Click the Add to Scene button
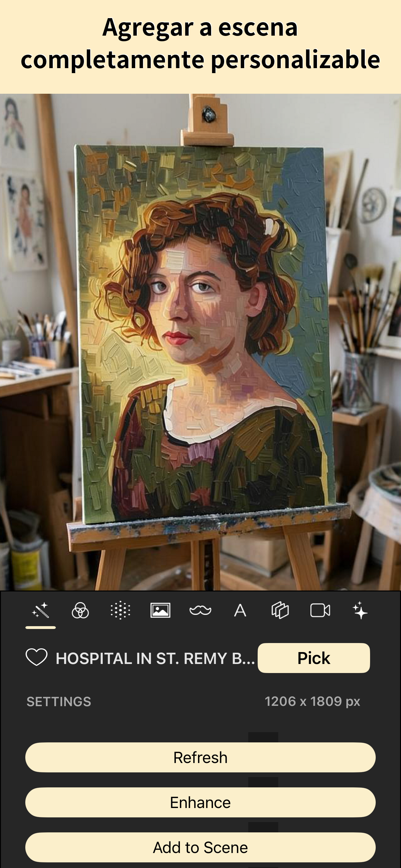This screenshot has height=868, width=401. (200, 847)
